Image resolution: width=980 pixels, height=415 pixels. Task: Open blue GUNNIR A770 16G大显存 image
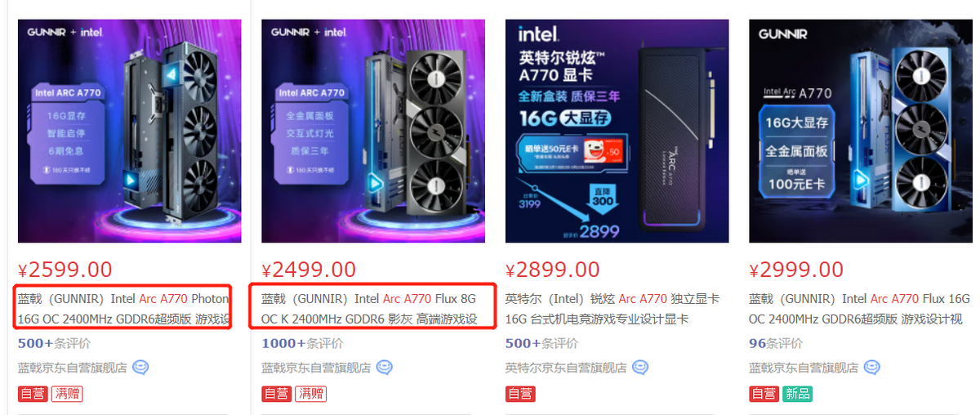[x=861, y=131]
